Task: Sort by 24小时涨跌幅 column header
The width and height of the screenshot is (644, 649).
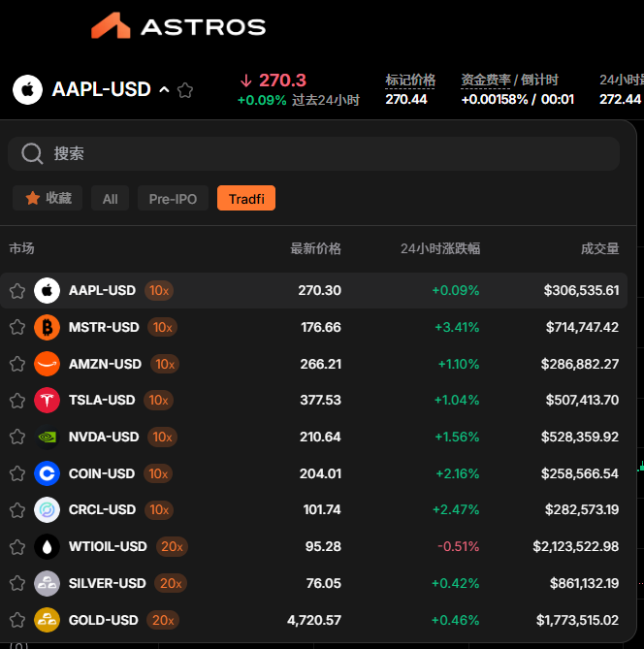Action: pos(440,248)
